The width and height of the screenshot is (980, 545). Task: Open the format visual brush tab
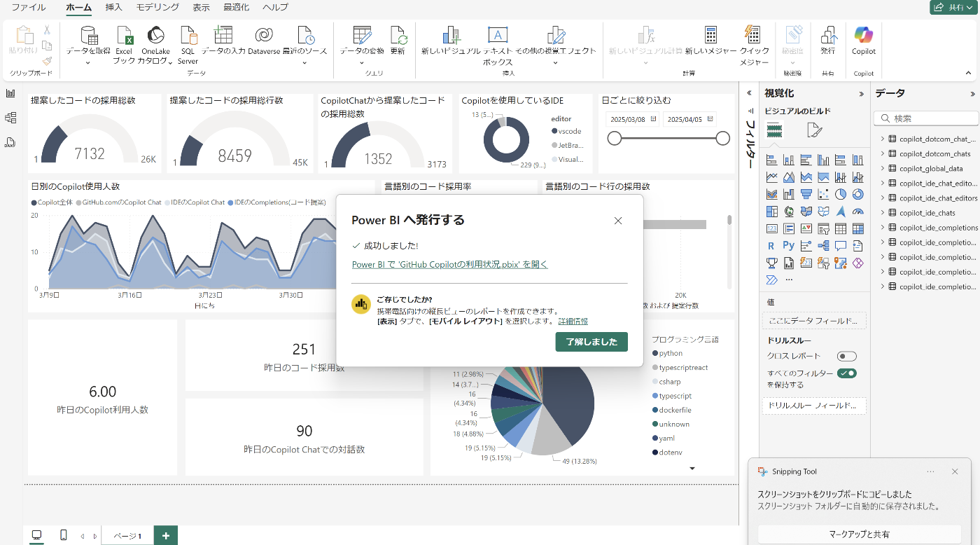(815, 130)
